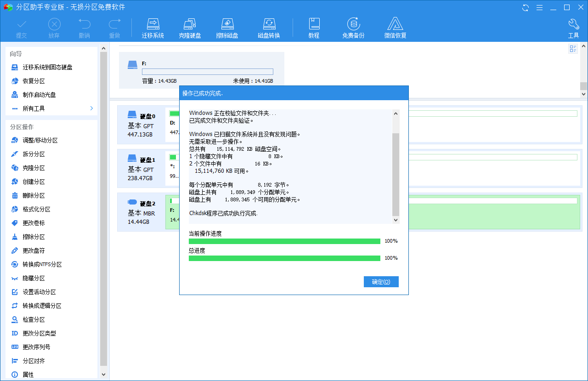Click the 重做 (Redo) toolbar icon
This screenshot has height=381, width=588.
click(114, 28)
